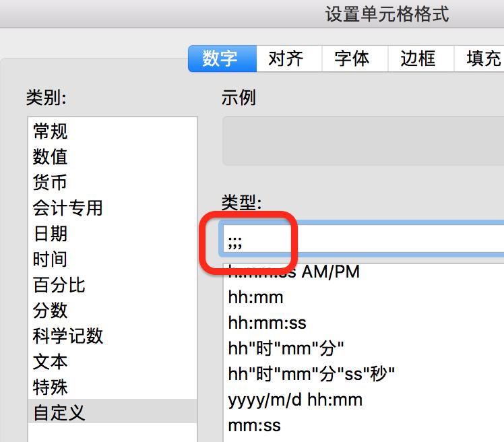The width and height of the screenshot is (504, 442).
Task: Switch to the 数字 tab
Action: point(222,59)
